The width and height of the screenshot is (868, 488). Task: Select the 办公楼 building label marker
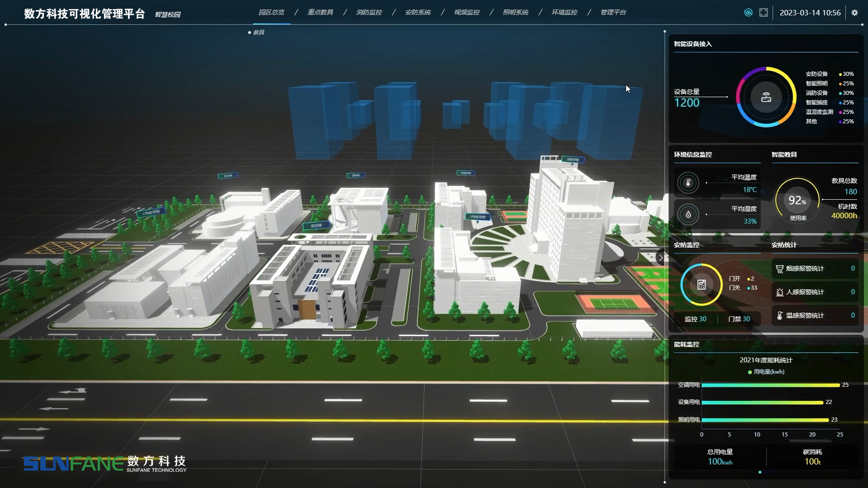(228, 176)
